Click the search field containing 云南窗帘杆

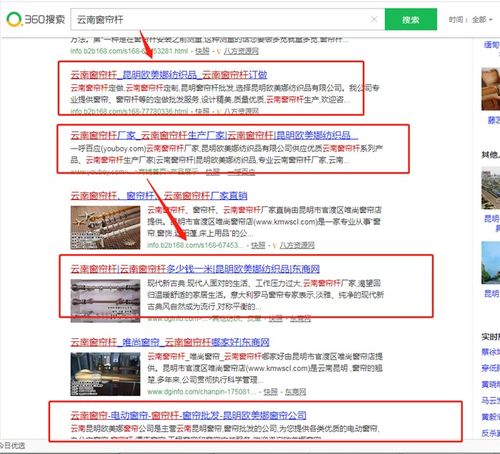(228, 19)
